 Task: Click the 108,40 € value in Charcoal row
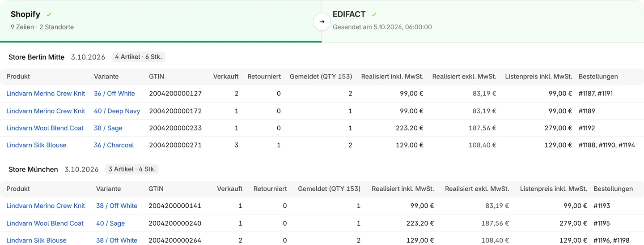point(483,145)
